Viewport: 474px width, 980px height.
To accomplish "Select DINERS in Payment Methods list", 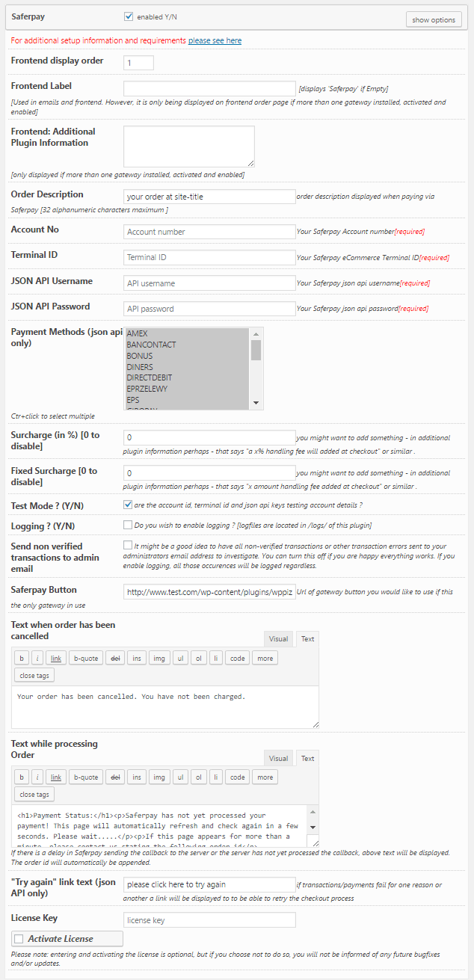I will click(x=187, y=367).
